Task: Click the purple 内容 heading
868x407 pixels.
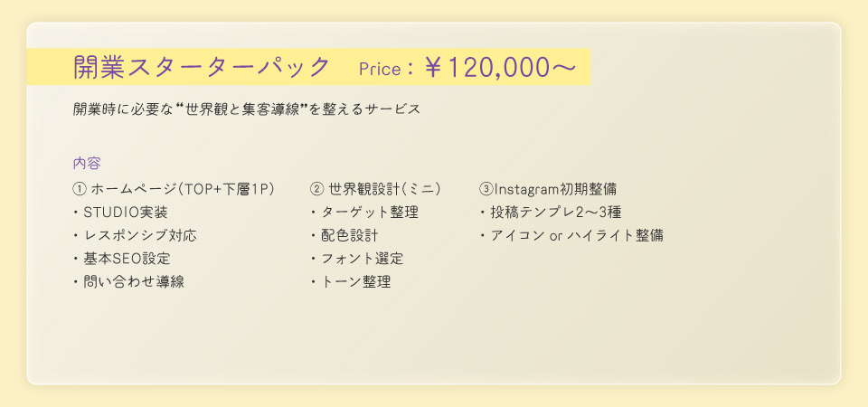Action: tap(87, 164)
